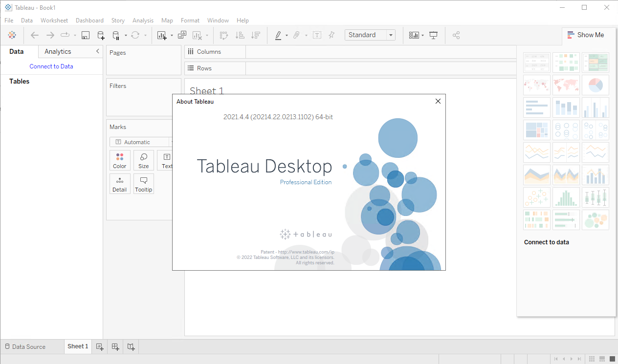The height and width of the screenshot is (364, 618).
Task: Open the File menu
Action: click(x=9, y=21)
